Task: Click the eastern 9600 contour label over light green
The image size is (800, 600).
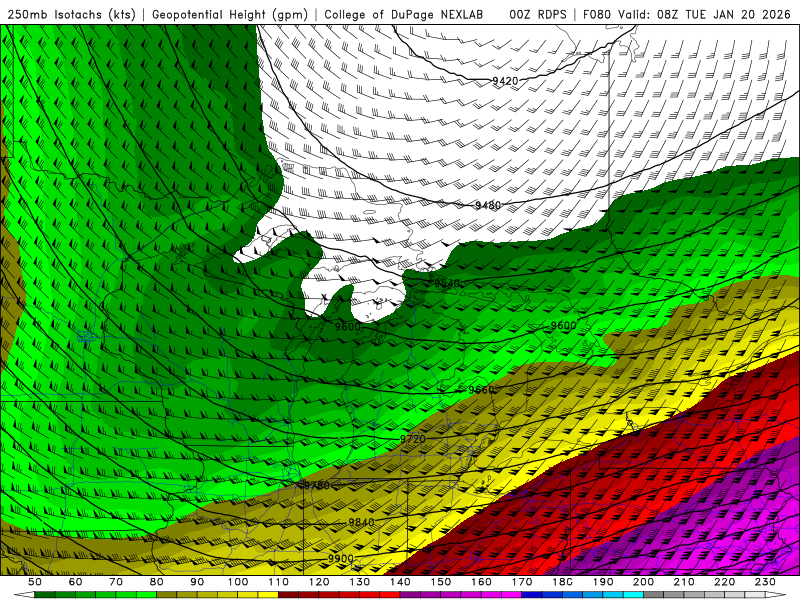Action: point(563,326)
